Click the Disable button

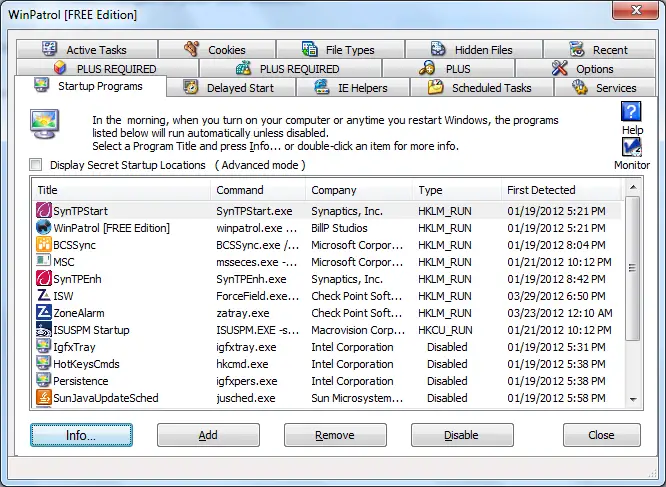[462, 435]
